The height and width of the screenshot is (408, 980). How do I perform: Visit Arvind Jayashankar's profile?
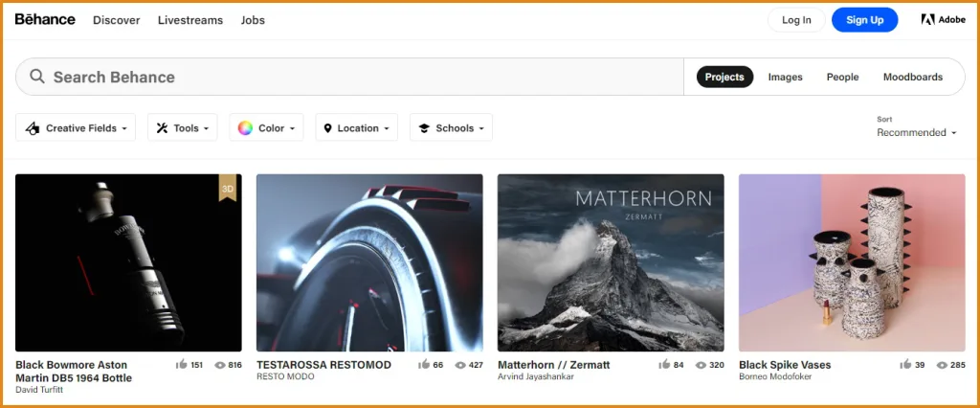[x=536, y=376]
